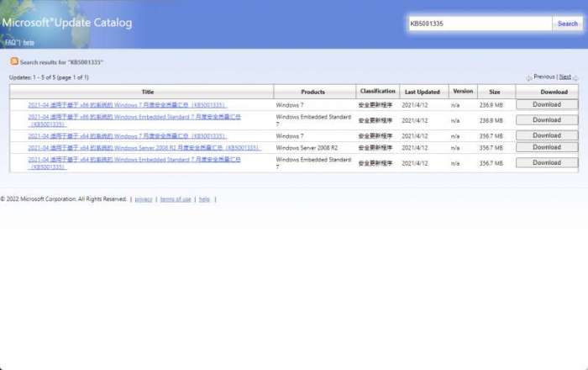Select the '236.8 MB' size cell
Image resolution: width=588 pixels, height=370 pixels.
[x=491, y=120]
